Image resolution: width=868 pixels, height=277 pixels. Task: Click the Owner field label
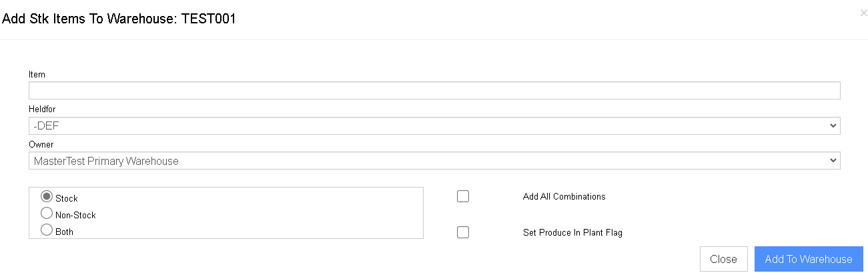[x=41, y=144]
